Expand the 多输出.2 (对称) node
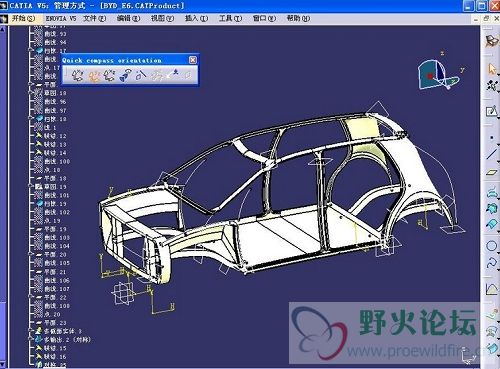This screenshot has height=369, width=500. pyautogui.click(x=31, y=340)
